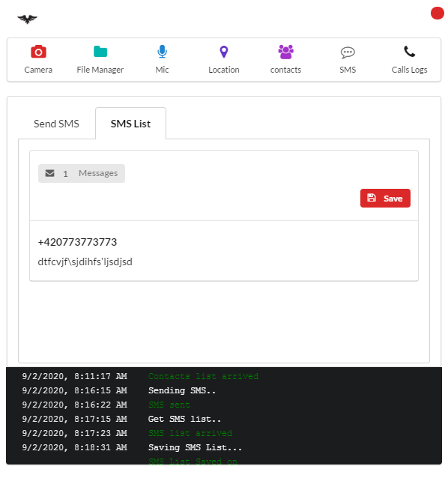Open the contacts people icon
Image resolution: width=448 pixels, height=484 pixels.
(285, 52)
